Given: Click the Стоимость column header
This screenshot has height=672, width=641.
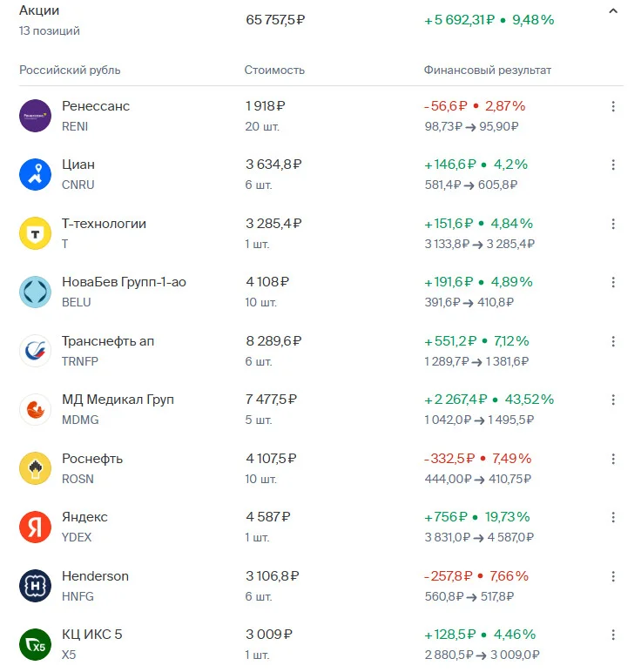Looking at the screenshot, I should pyautogui.click(x=274, y=70).
